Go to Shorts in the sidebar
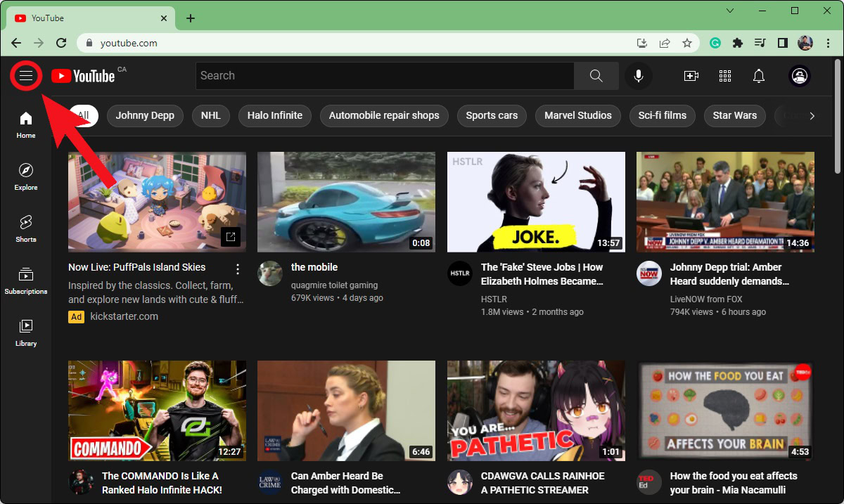844x504 pixels. [x=26, y=228]
